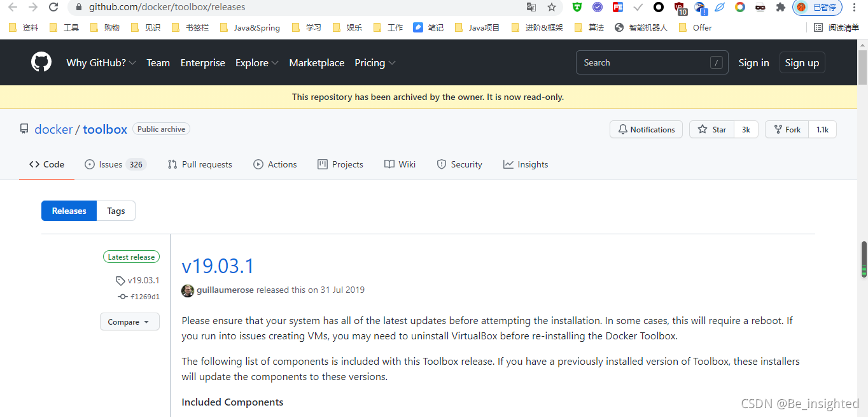Open the masked face extension icon
Image resolution: width=868 pixels, height=417 pixels.
pos(760,7)
